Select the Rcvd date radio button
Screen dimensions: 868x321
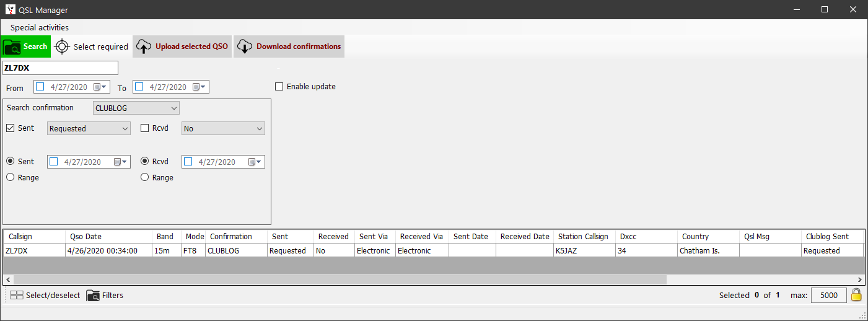pos(145,161)
